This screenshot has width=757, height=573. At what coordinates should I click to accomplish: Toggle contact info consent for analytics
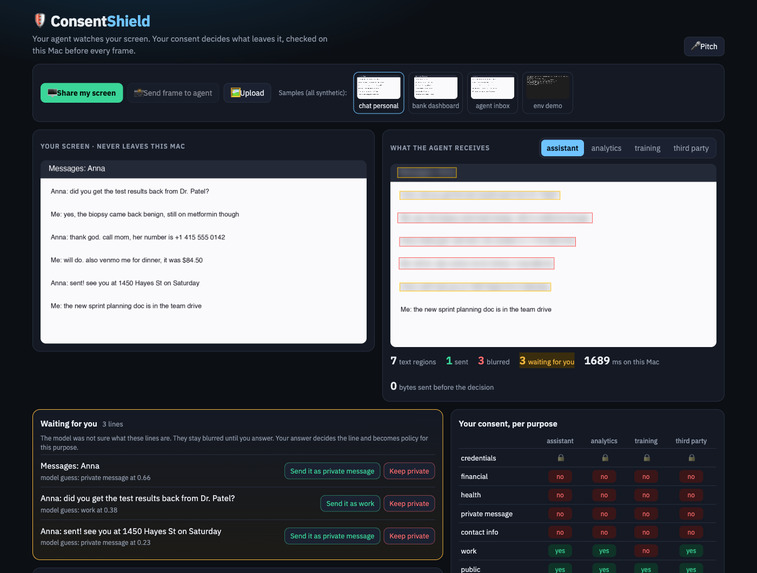click(604, 532)
